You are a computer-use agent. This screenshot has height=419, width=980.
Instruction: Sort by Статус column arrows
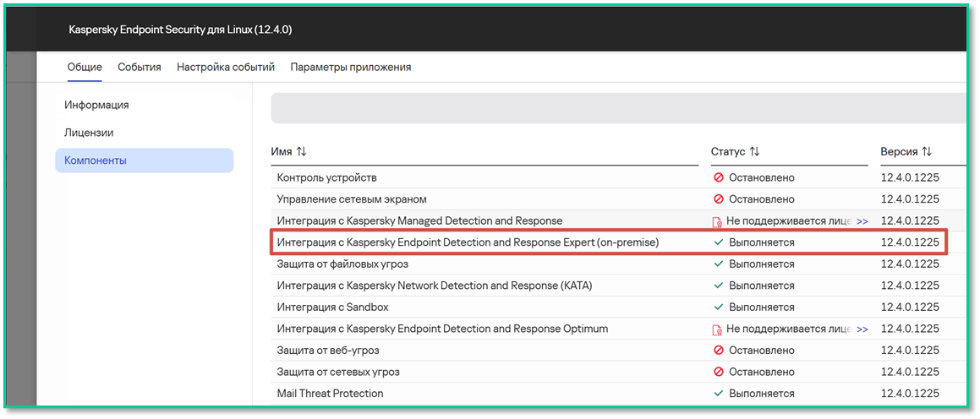(x=754, y=152)
